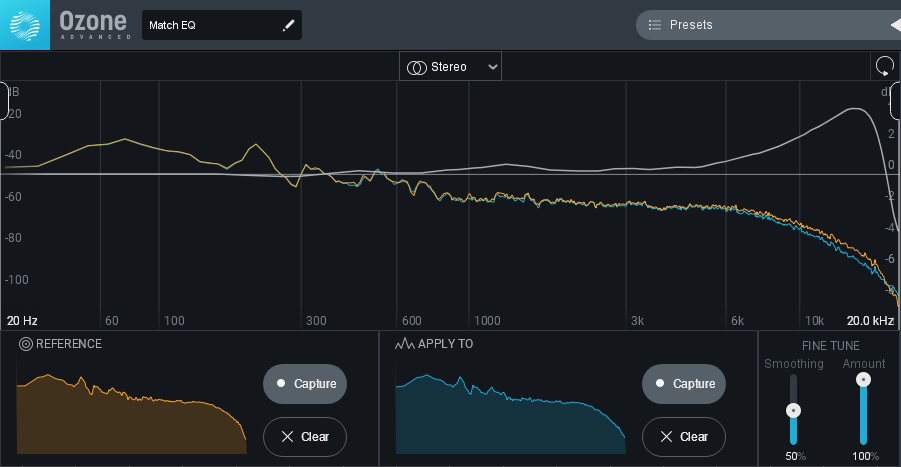Click the APPLY TO section title
This screenshot has height=467, width=901.
[445, 344]
